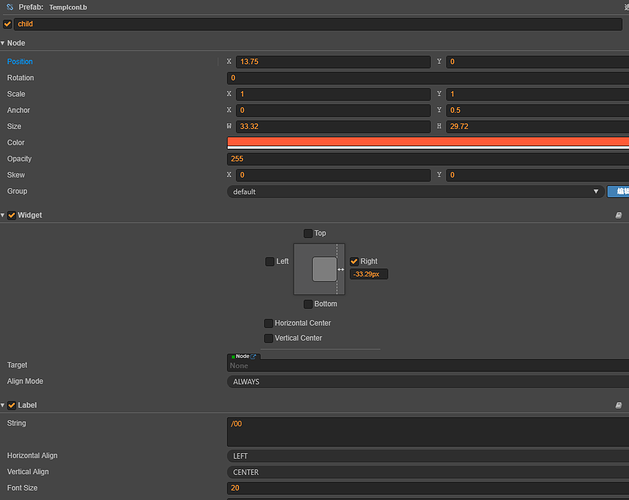Open the Widget component help icon
Screen dimensions: 629x500
619,215
